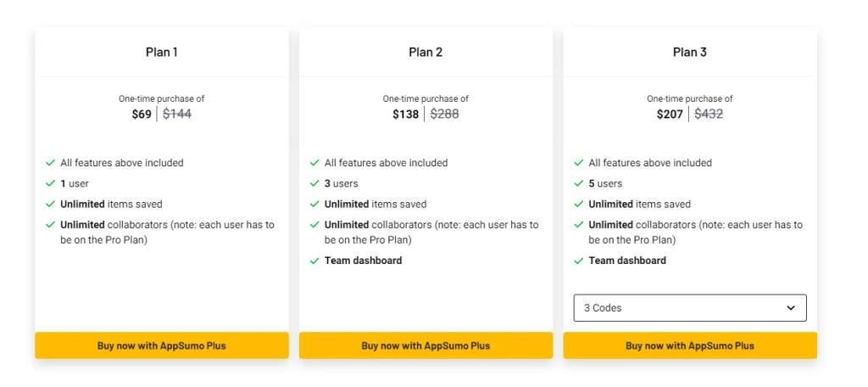Click Plan 3 Team dashboard checkmark icon
This screenshot has width=868, height=387.
(579, 261)
